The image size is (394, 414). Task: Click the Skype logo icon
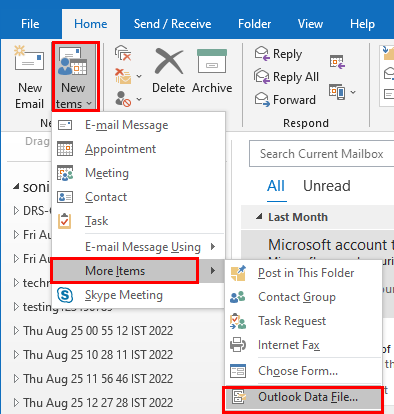tap(65, 295)
